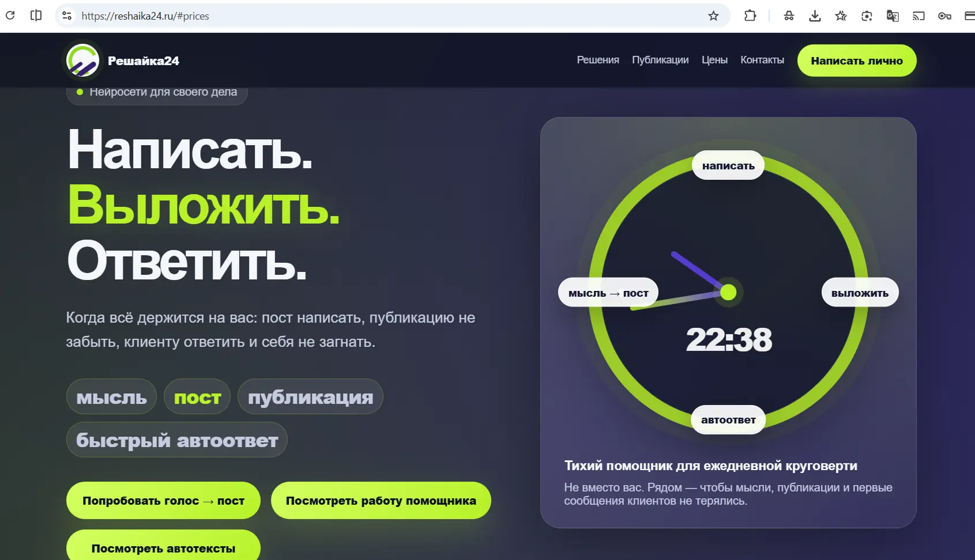Reload the page with the refresh icon
This screenshot has height=560, width=975.
pyautogui.click(x=10, y=16)
